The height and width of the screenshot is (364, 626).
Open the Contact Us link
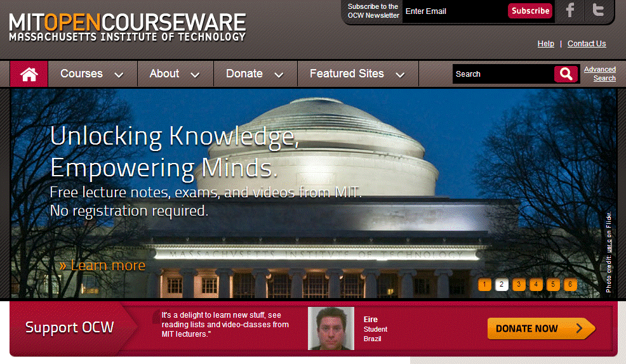click(587, 44)
